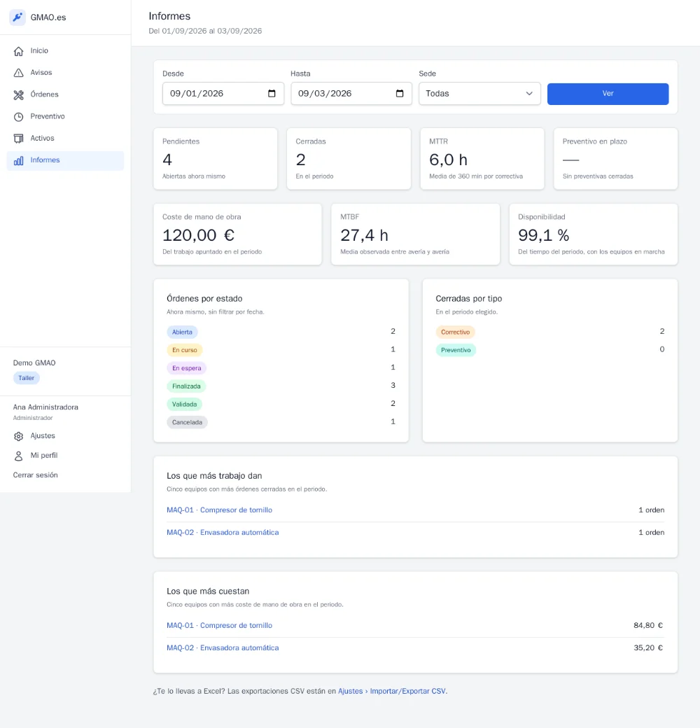This screenshot has width=700, height=728.
Task: Click the Órdenes tools icon
Action: pos(19,94)
